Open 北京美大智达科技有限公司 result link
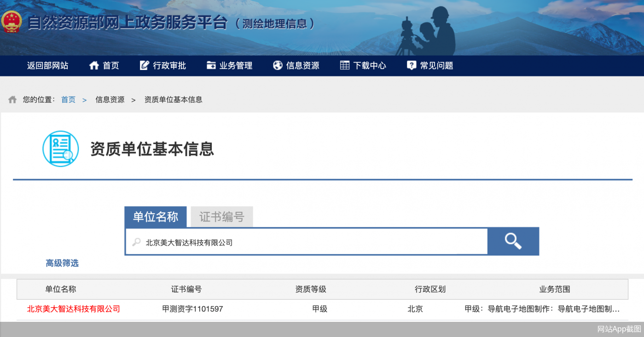 (74, 309)
